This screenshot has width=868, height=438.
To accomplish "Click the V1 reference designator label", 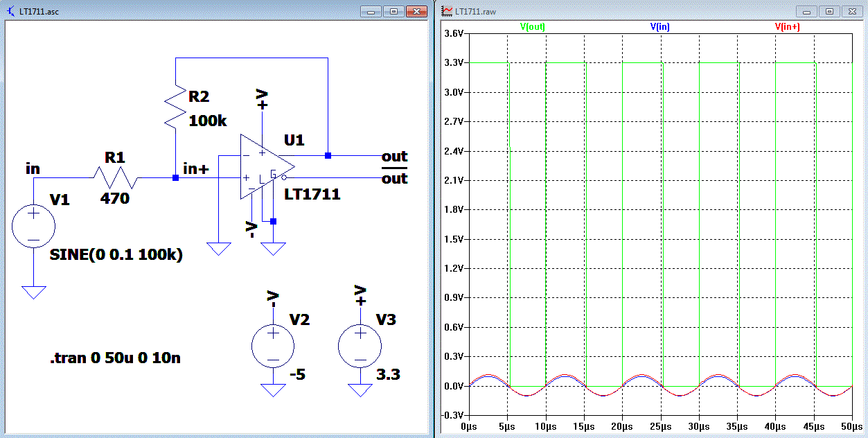I will point(60,200).
